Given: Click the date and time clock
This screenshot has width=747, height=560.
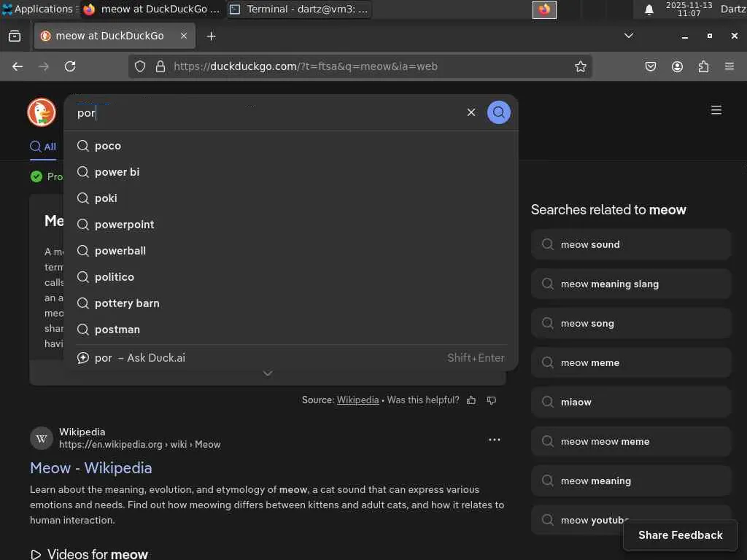Looking at the screenshot, I should pyautogui.click(x=689, y=9).
